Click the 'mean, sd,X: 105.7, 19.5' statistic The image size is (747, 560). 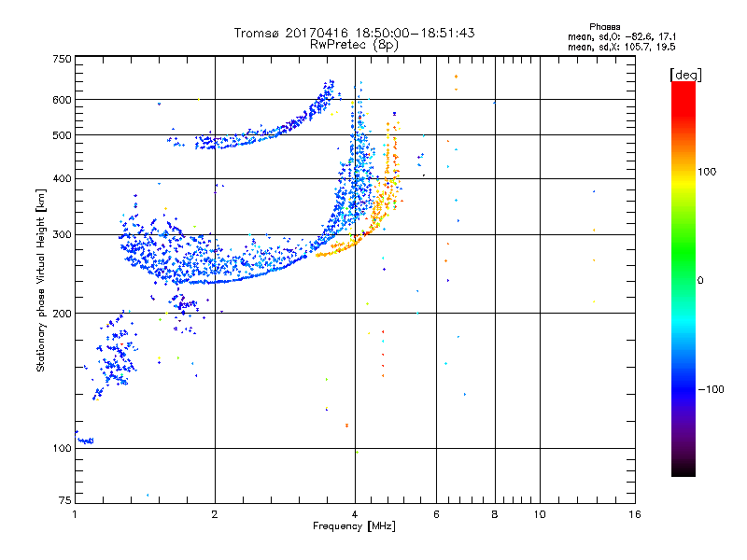click(622, 47)
